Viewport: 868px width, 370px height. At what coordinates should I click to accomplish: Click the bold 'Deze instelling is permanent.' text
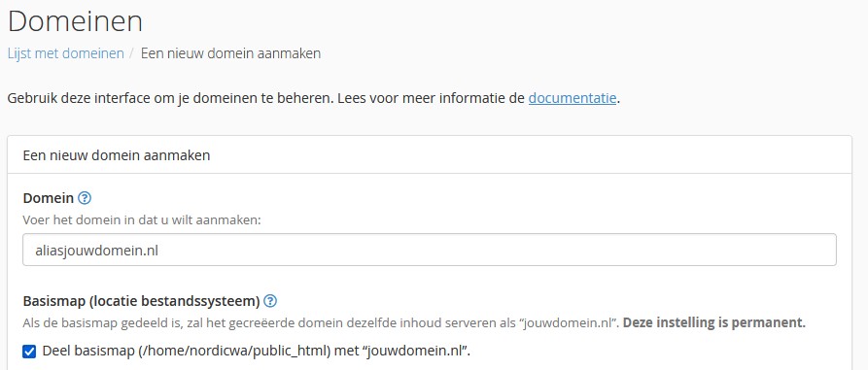tap(714, 323)
